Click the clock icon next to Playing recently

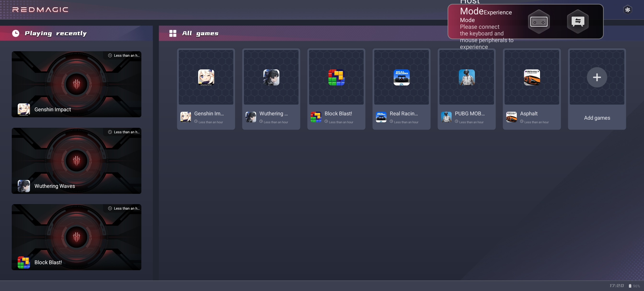pyautogui.click(x=16, y=33)
